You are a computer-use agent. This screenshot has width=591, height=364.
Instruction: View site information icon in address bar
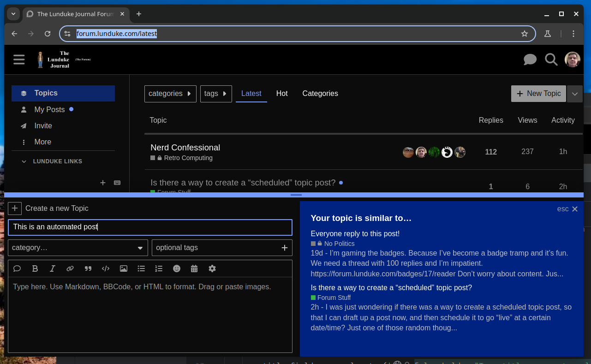pyautogui.click(x=67, y=34)
